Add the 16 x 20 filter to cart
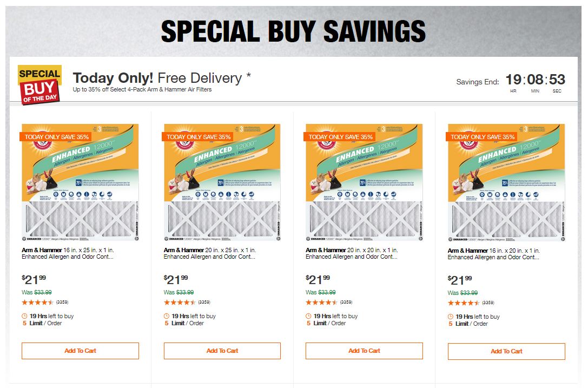The height and width of the screenshot is (388, 588). point(506,351)
